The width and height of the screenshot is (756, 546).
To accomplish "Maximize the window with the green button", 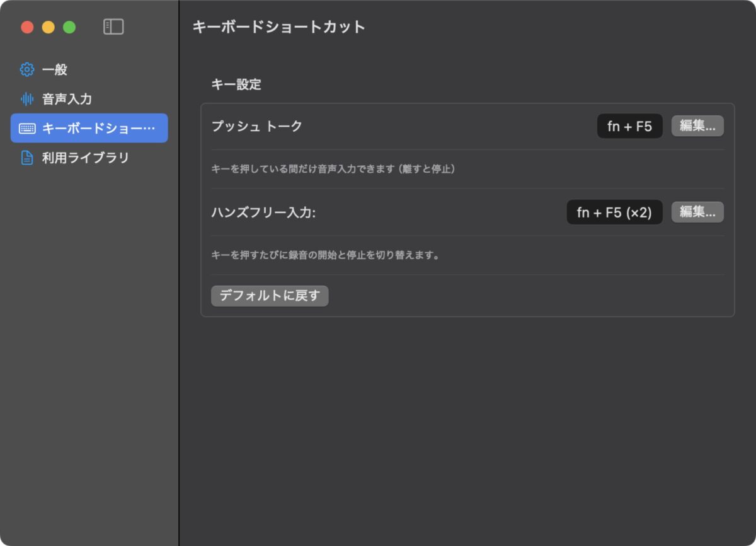I will point(69,27).
